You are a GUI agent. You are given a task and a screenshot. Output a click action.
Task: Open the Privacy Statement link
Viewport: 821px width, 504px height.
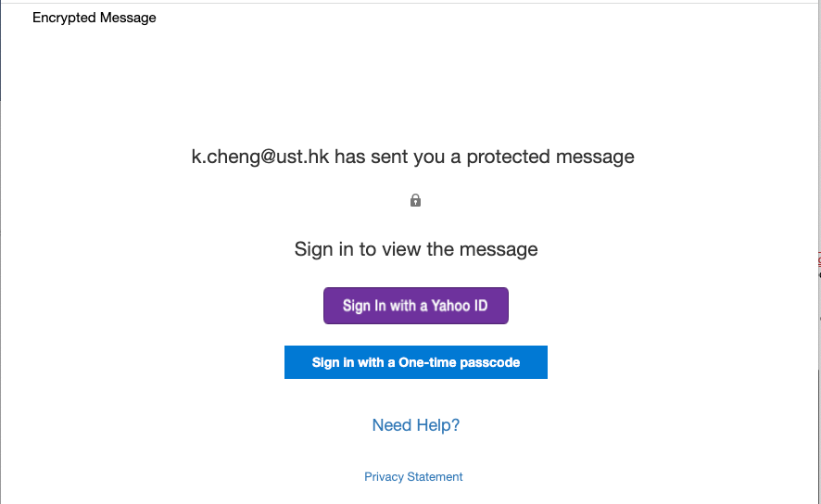pyautogui.click(x=413, y=476)
